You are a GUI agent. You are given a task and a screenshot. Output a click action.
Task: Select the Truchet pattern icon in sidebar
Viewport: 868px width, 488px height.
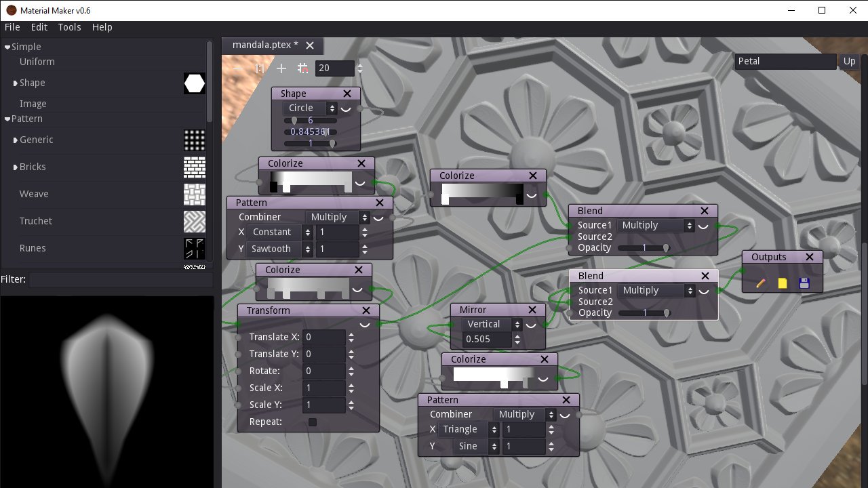195,221
